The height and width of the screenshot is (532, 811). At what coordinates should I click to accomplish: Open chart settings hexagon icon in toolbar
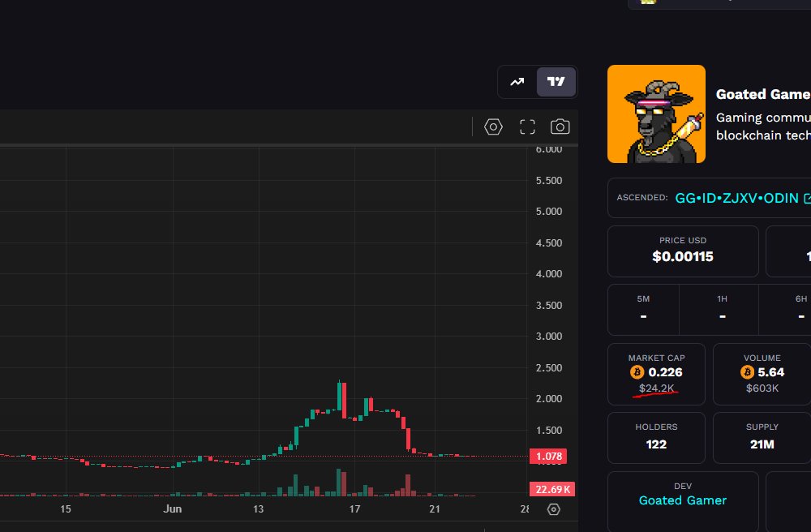click(x=493, y=127)
